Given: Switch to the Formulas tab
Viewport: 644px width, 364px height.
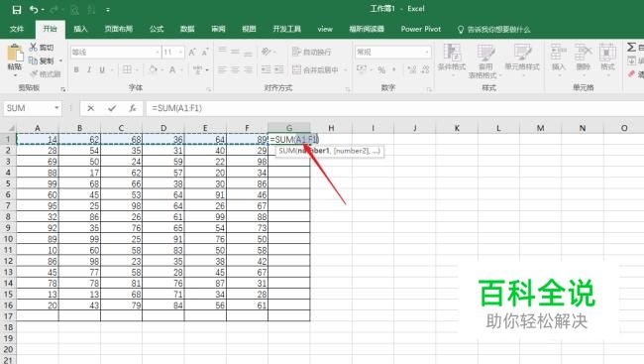Looking at the screenshot, I should point(157,29).
